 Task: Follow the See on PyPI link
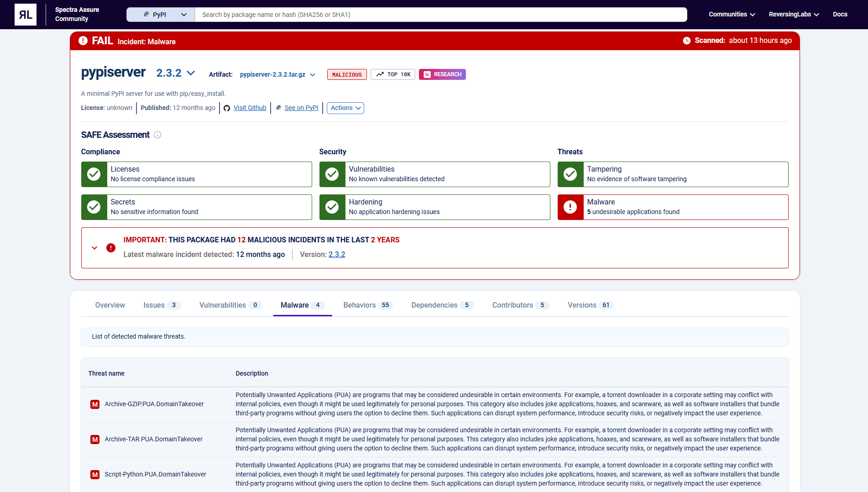tap(301, 108)
